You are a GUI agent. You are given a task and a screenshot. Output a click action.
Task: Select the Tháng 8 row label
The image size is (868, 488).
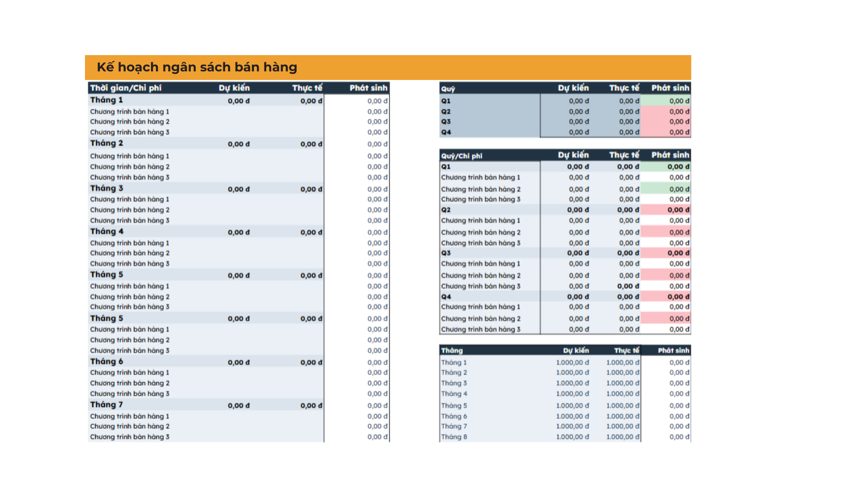coord(454,437)
